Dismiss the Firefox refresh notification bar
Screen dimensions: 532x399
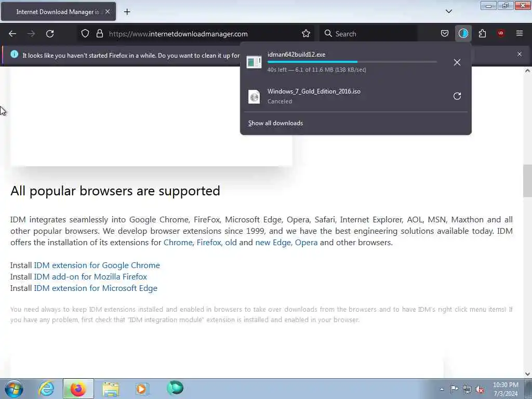[x=520, y=54]
